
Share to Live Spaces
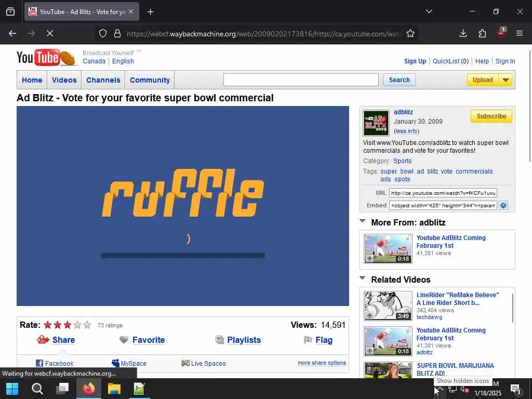[x=203, y=363]
